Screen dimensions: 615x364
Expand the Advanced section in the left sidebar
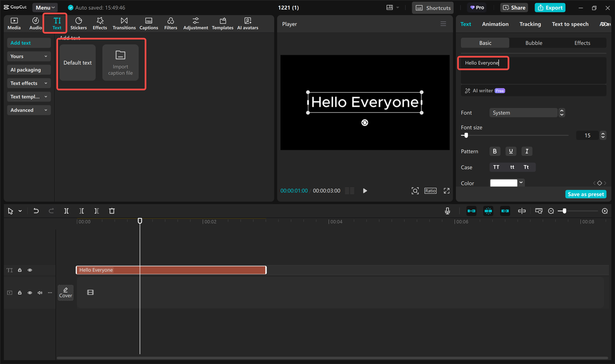(28, 110)
